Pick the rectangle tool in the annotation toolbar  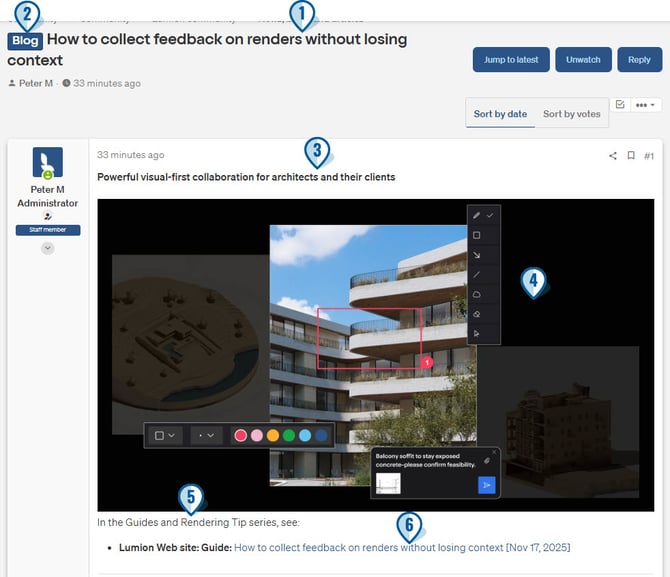(x=477, y=235)
